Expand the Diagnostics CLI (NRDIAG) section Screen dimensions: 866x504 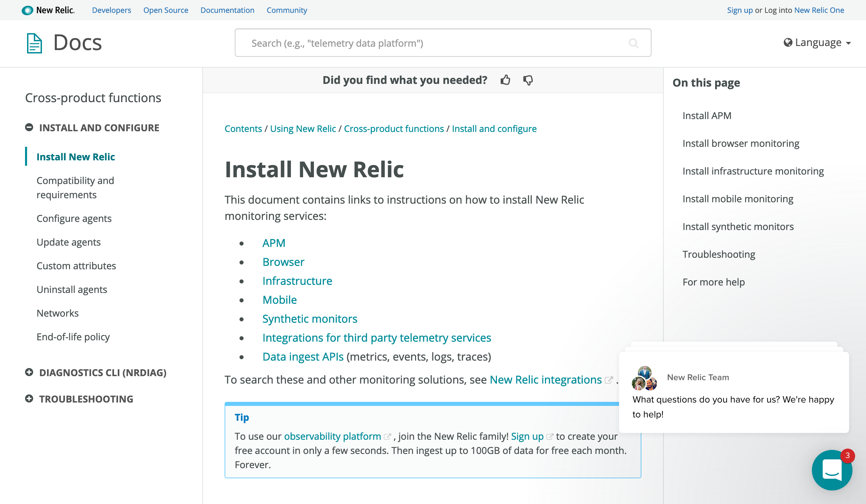(x=29, y=372)
